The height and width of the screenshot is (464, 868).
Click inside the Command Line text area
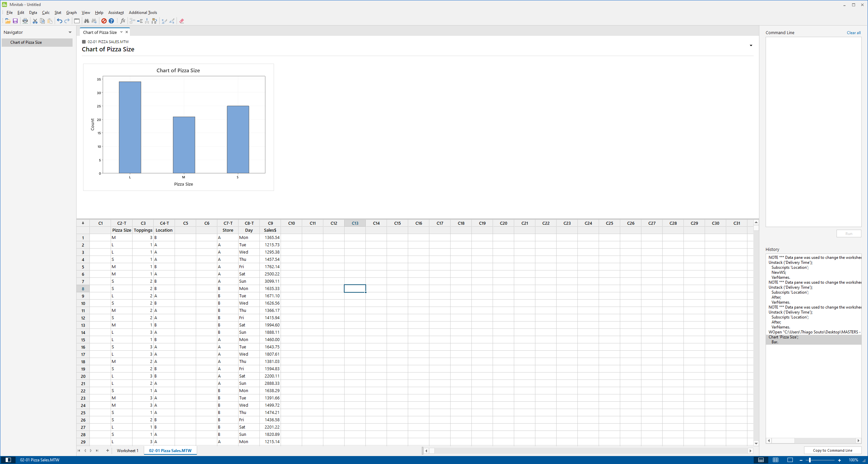[x=813, y=132]
